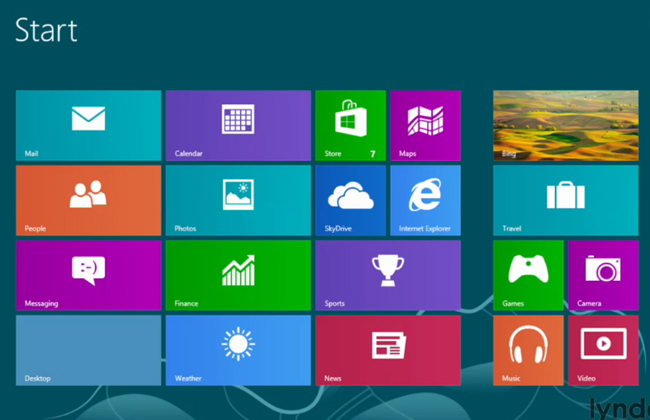Open the People tile
Viewport: 650px width, 420px height.
click(x=88, y=200)
